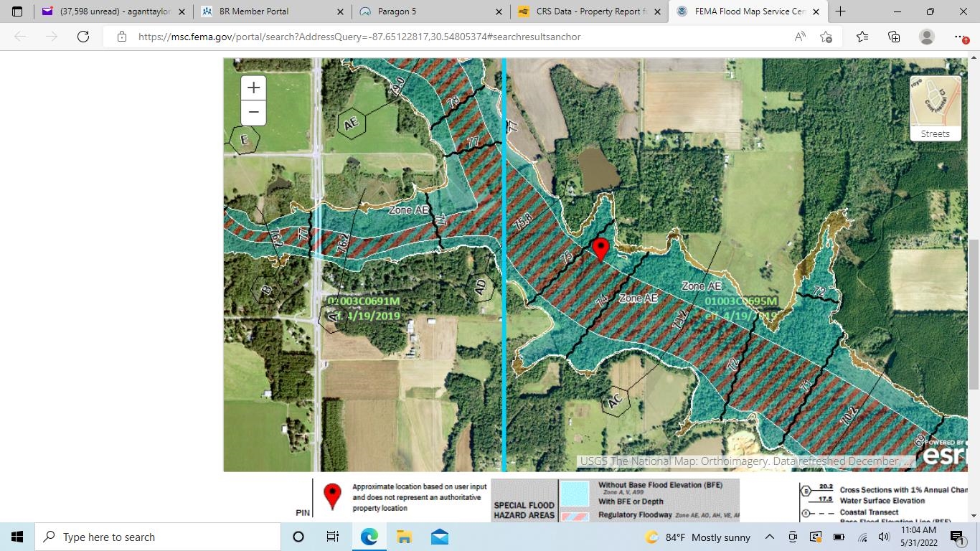Show hidden system tray icons
The width and height of the screenshot is (980, 551).
769,537
